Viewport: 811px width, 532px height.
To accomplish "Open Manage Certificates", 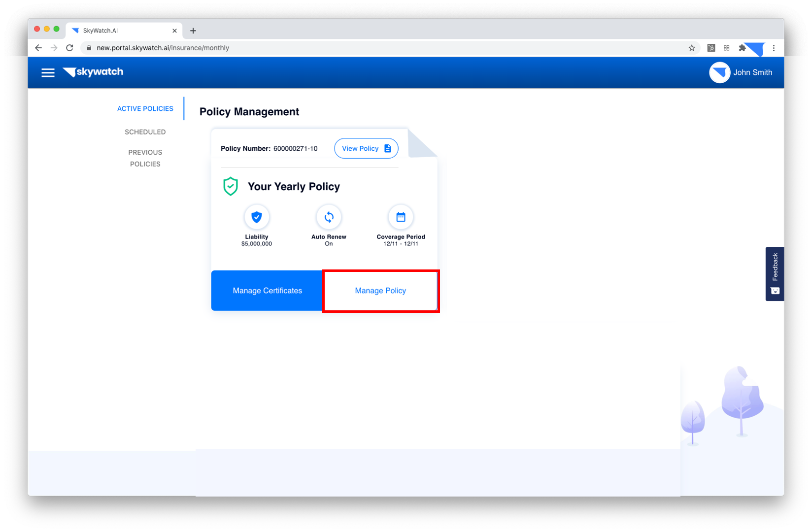I will [267, 291].
